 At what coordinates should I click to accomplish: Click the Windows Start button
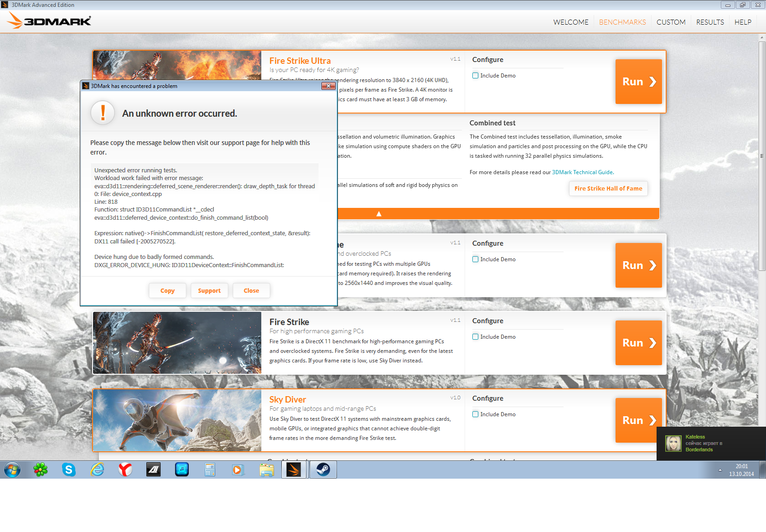(x=12, y=470)
